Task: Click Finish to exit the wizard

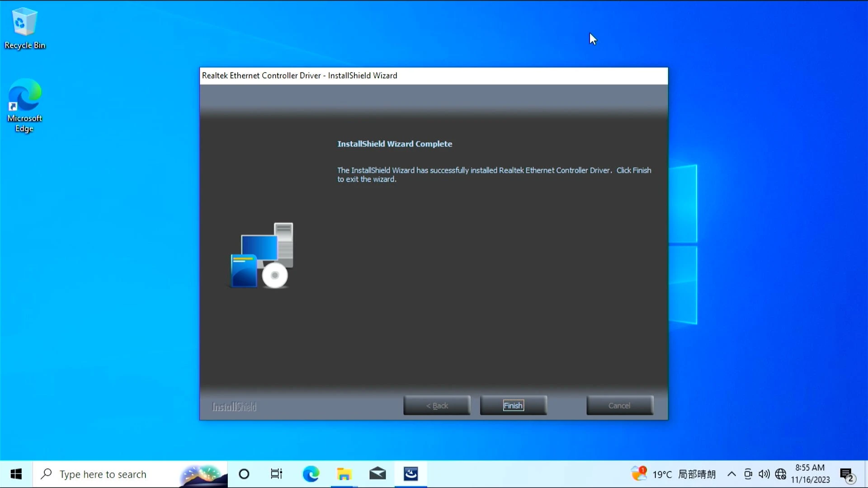Action: pyautogui.click(x=513, y=405)
